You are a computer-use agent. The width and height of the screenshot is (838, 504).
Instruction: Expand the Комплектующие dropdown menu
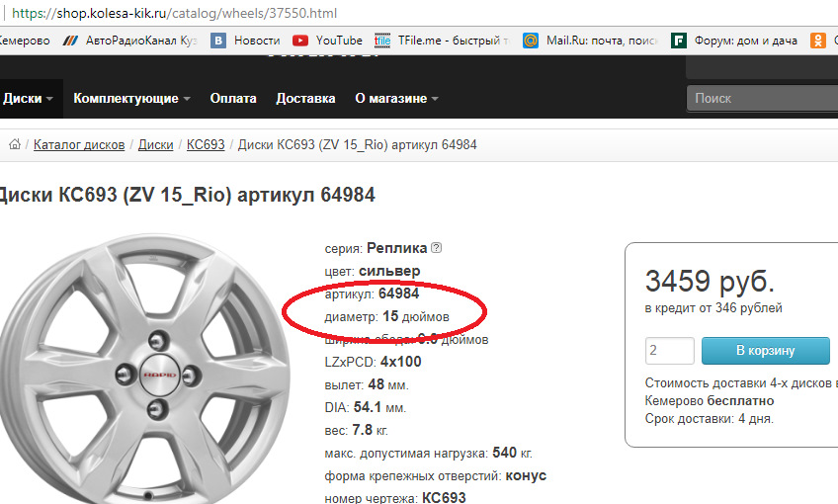coord(131,99)
